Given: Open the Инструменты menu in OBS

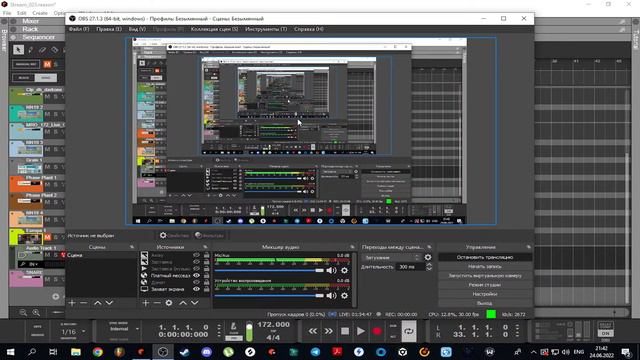Looking at the screenshot, I should 266,29.
